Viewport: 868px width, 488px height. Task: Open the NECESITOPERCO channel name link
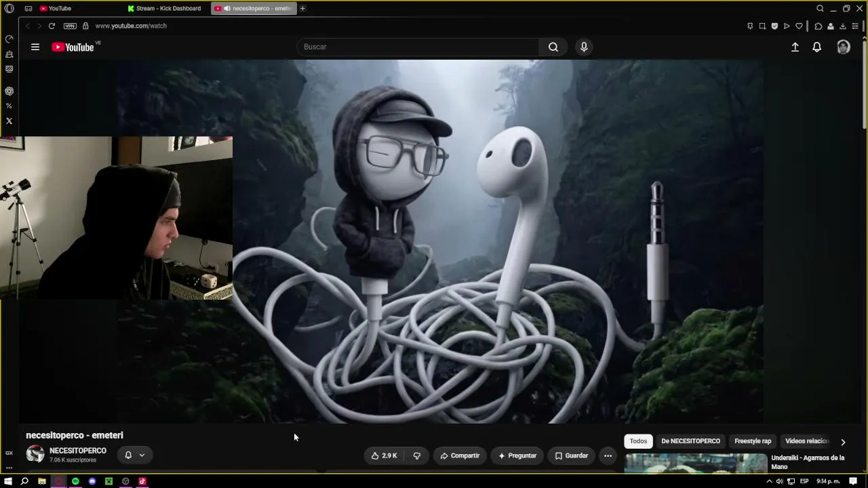tap(78, 451)
